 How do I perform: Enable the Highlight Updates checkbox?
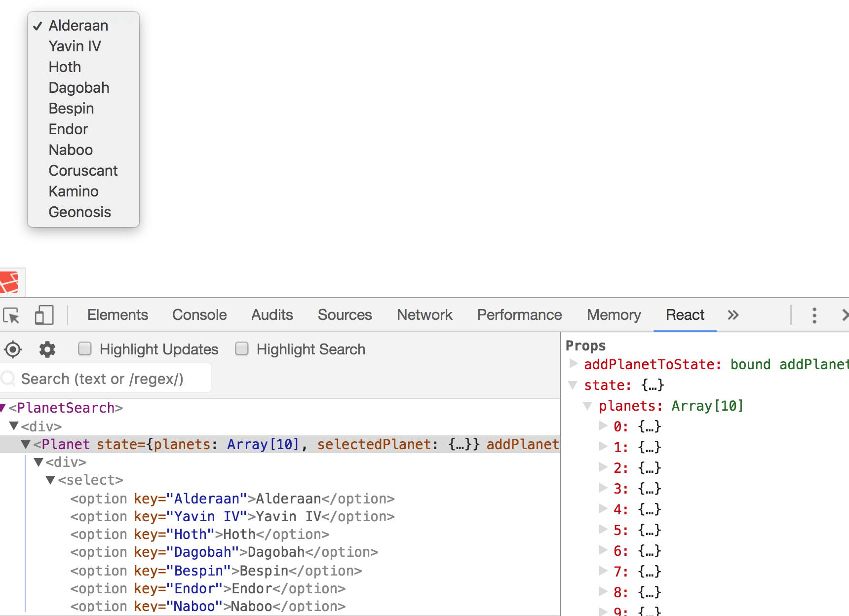point(84,348)
